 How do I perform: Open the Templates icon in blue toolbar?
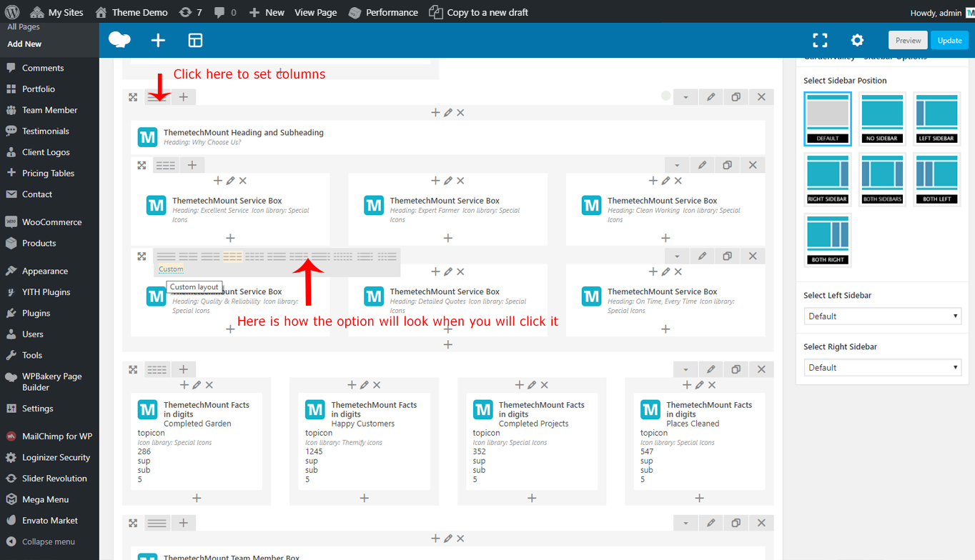click(195, 41)
